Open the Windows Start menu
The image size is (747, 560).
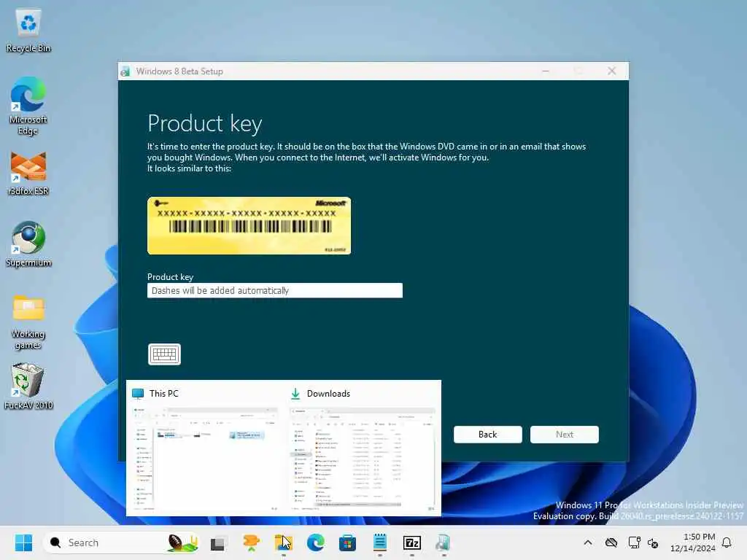tap(23, 542)
